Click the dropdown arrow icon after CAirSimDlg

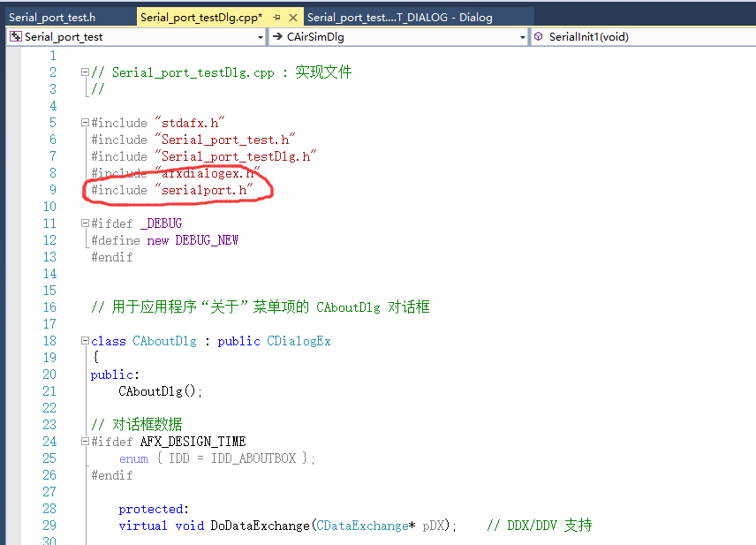click(524, 36)
